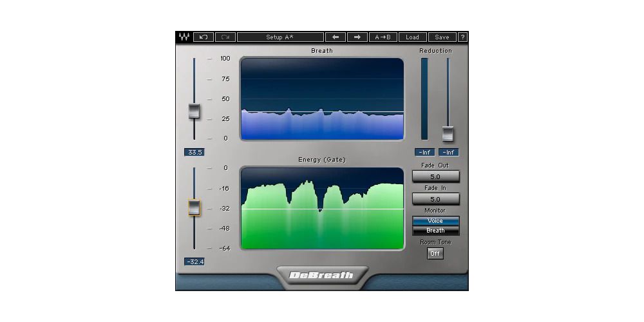Click the Breath scale value 50

(225, 99)
